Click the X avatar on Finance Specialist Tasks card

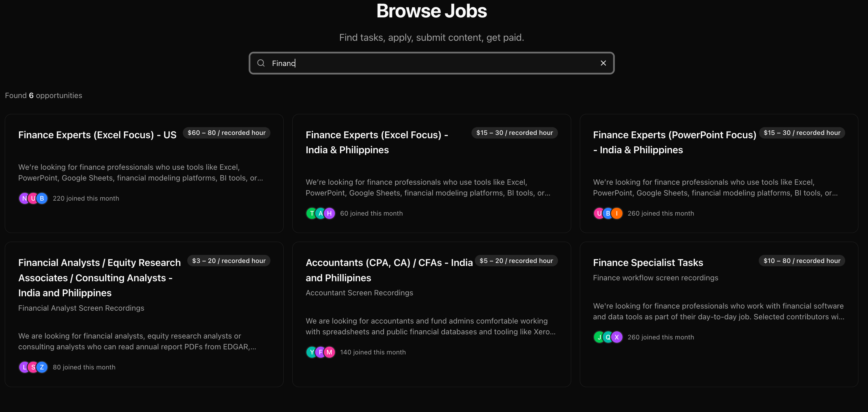click(x=616, y=337)
